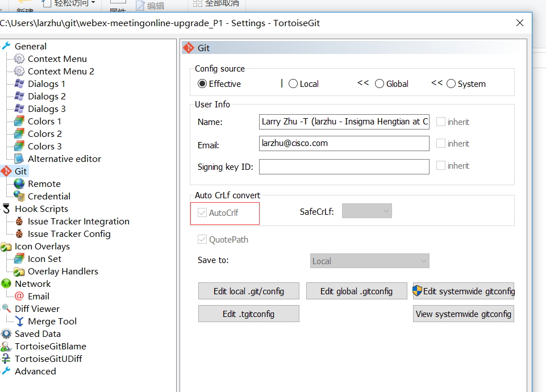Select the Local config source radio
This screenshot has height=392, width=546.
coord(293,84)
